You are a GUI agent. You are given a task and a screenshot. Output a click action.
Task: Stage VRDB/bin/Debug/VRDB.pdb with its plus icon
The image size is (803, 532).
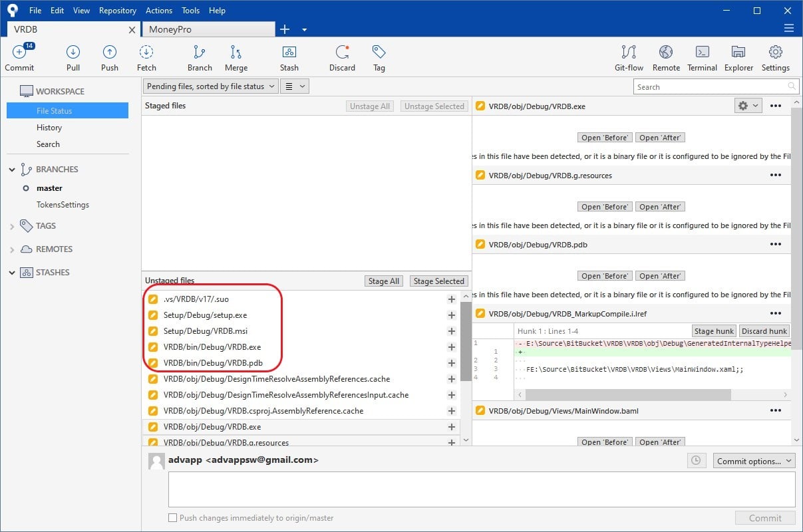(452, 363)
